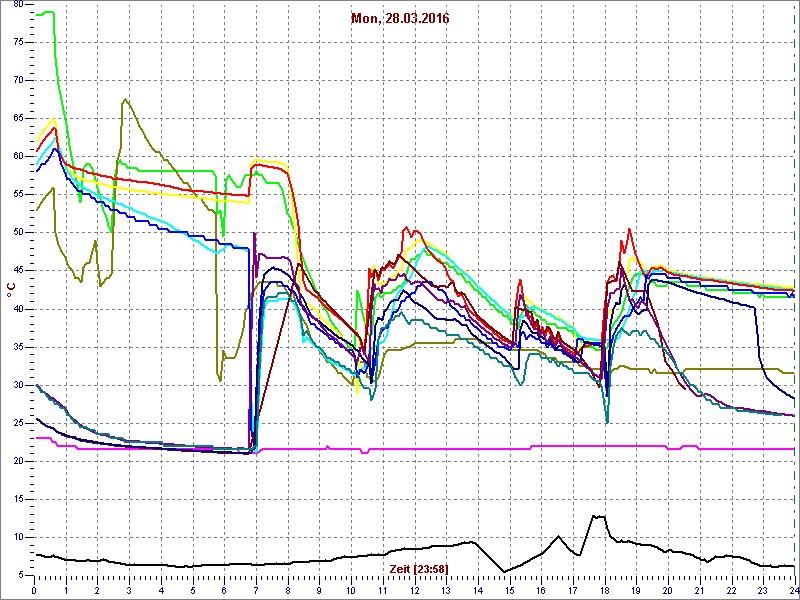Click the 20 value on temperature axis
This screenshot has width=800, height=600.
[x=18, y=462]
